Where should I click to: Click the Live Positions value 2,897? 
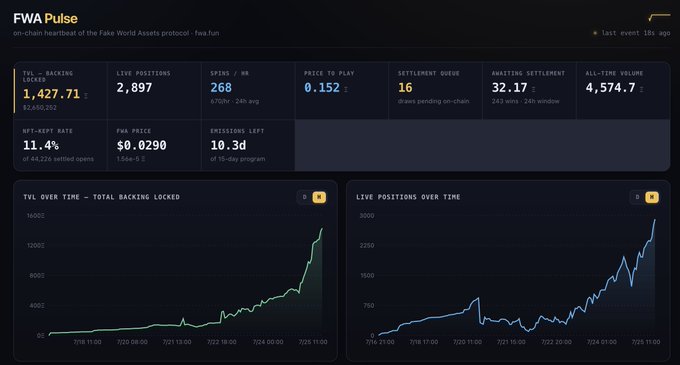pos(134,88)
